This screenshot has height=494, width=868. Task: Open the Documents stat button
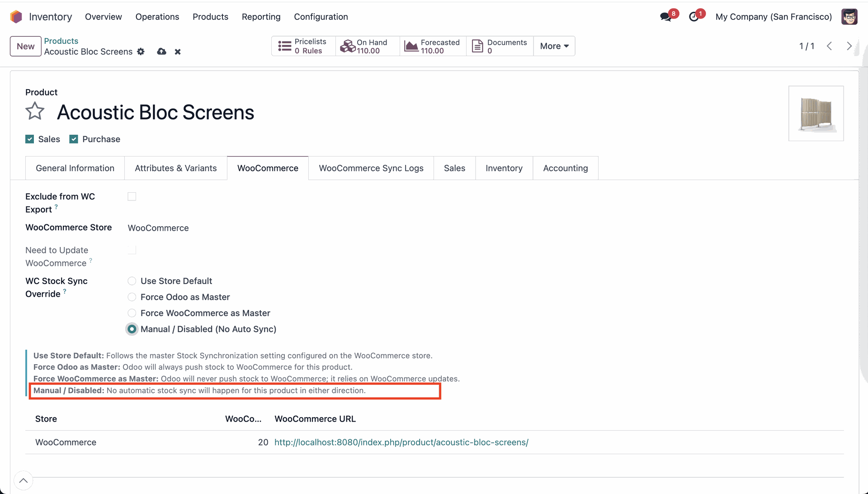click(500, 46)
